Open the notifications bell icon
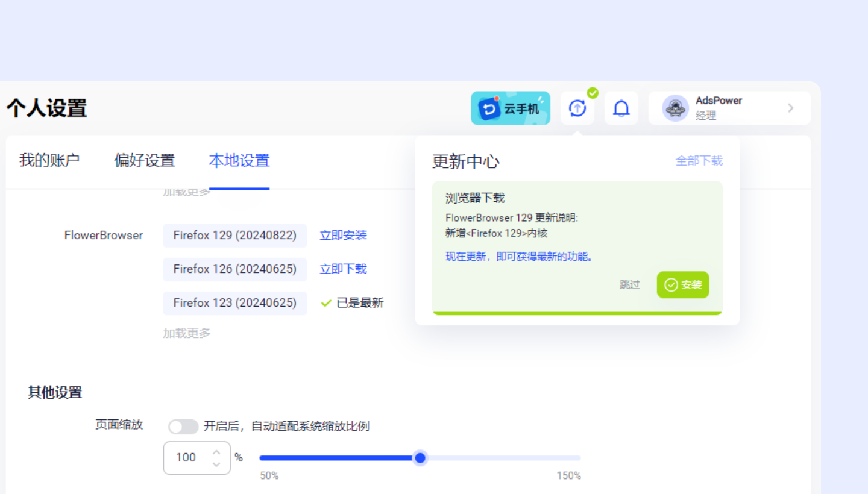868x494 pixels. point(621,108)
